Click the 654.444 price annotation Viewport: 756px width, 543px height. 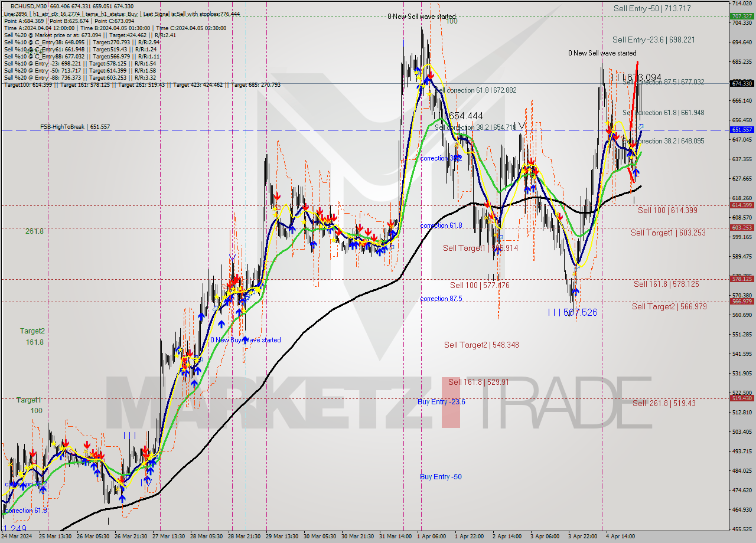pos(465,116)
